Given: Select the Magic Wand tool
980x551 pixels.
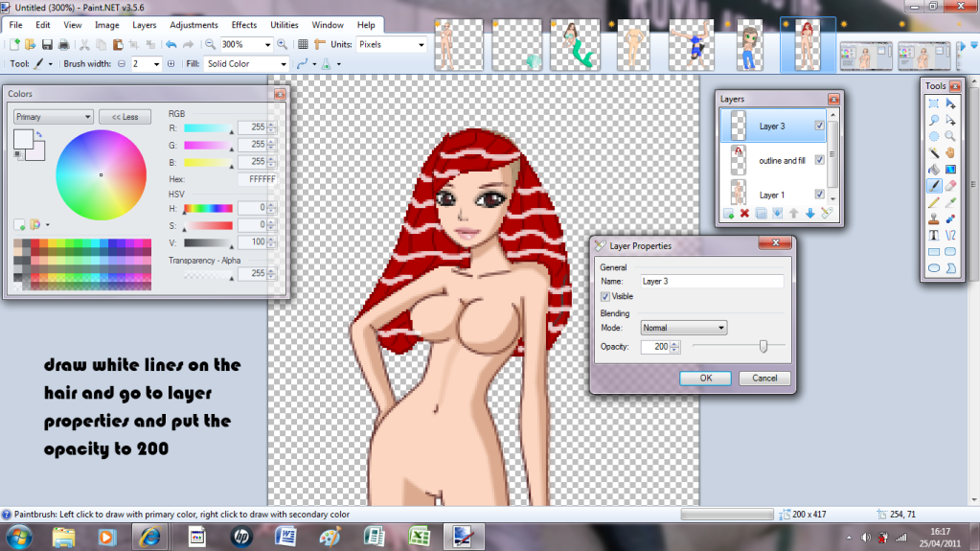Looking at the screenshot, I should (x=934, y=152).
